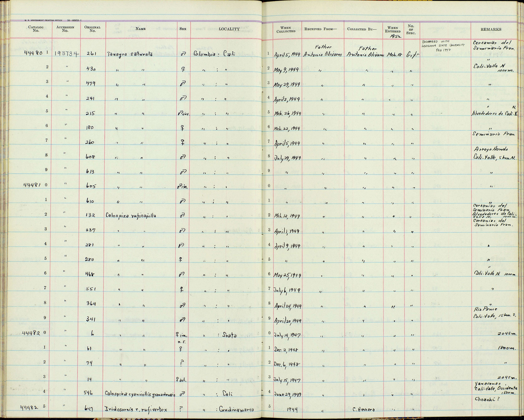Click the "No. of Spec." column header
Image resolution: width=524 pixels, height=420 pixels.
point(411,29)
